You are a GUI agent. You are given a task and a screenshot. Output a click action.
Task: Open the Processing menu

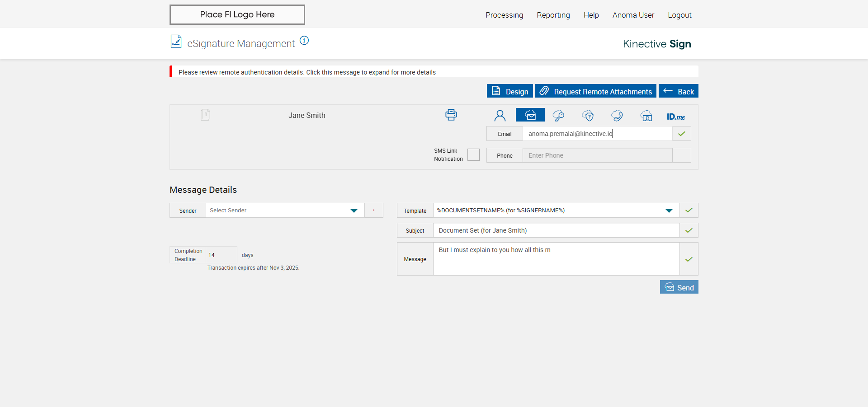[x=504, y=15]
